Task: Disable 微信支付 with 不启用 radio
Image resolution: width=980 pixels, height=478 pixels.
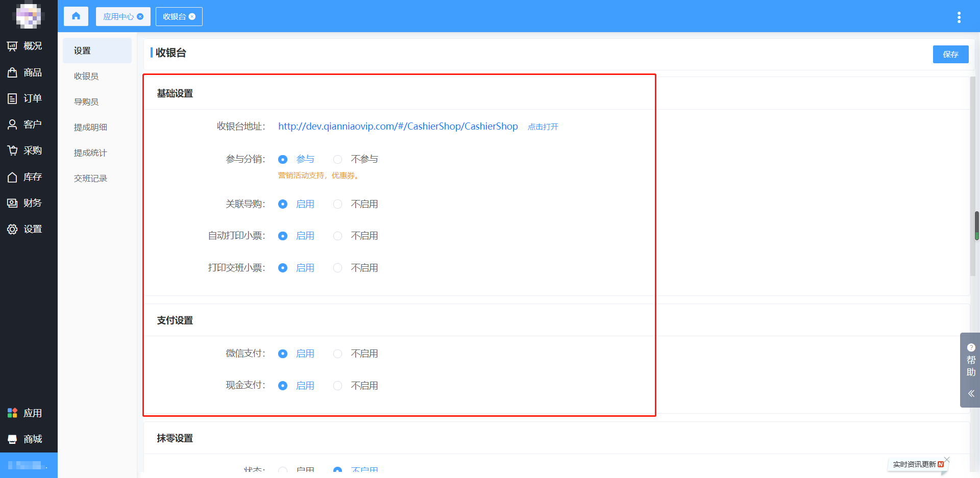Action: pos(338,354)
